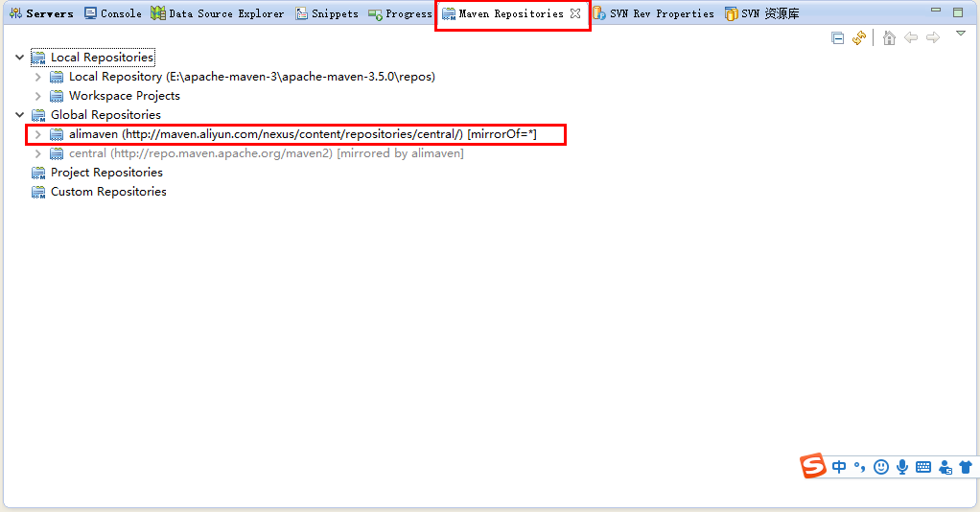Viewport: 980px width, 512px height.
Task: Open the SVN 资源库 tab
Action: coord(762,13)
